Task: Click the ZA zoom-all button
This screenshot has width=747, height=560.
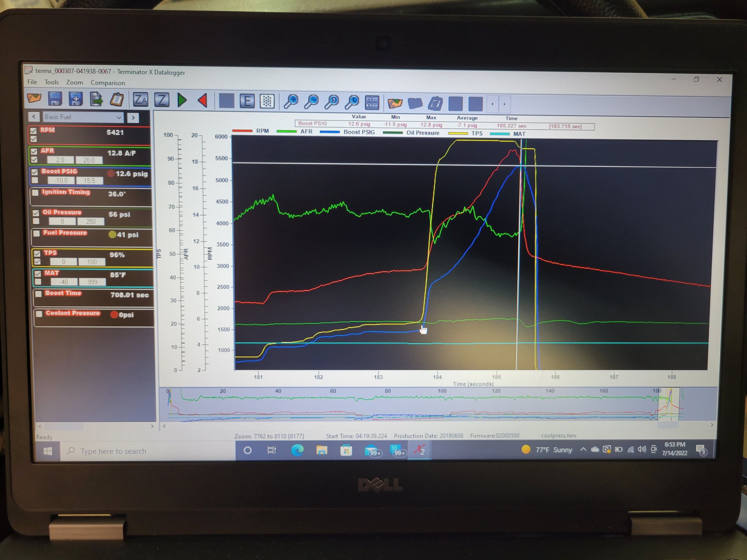Action: (140, 100)
